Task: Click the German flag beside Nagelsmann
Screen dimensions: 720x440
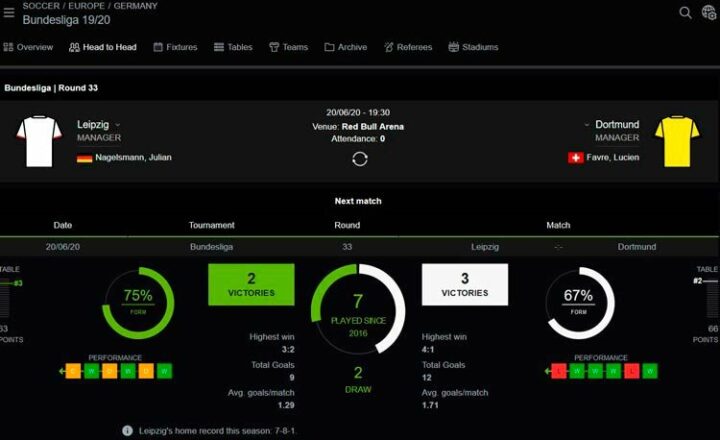Action: (84, 158)
